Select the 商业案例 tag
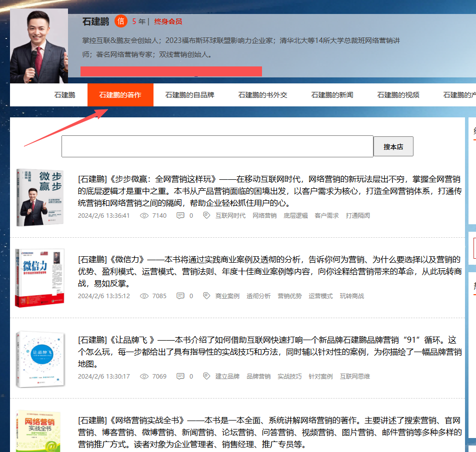 [227, 296]
